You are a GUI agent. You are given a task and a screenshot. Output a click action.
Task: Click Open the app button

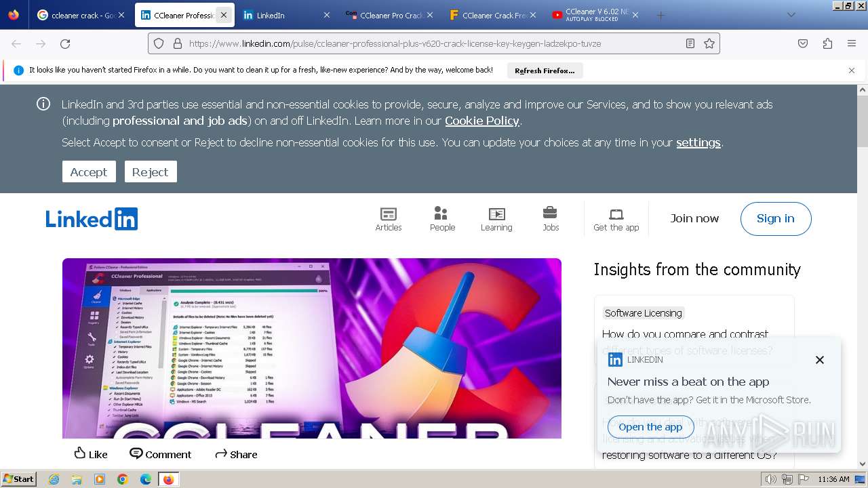coord(650,427)
